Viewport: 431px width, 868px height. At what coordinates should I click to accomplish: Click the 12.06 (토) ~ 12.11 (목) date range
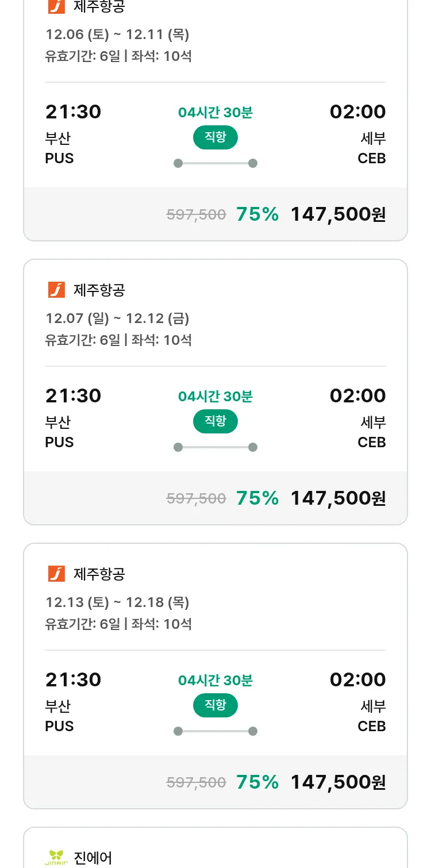click(117, 34)
